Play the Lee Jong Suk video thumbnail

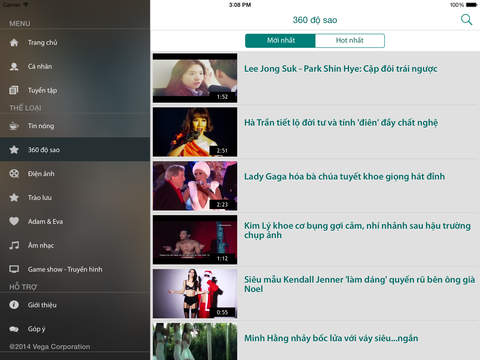point(195,78)
